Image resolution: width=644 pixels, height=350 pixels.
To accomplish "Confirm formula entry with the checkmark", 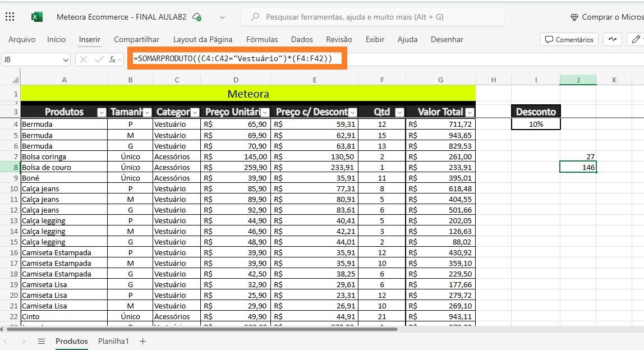I will [99, 59].
